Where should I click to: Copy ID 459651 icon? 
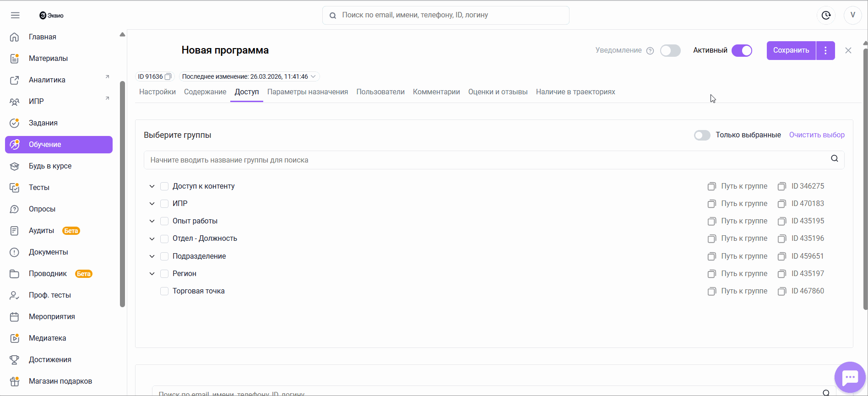[x=782, y=256]
